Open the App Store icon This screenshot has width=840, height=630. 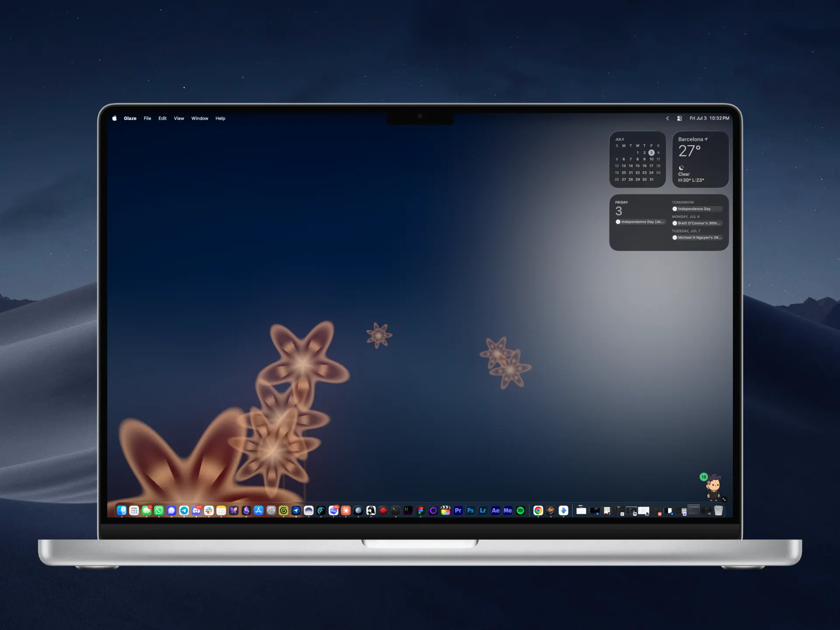click(259, 511)
